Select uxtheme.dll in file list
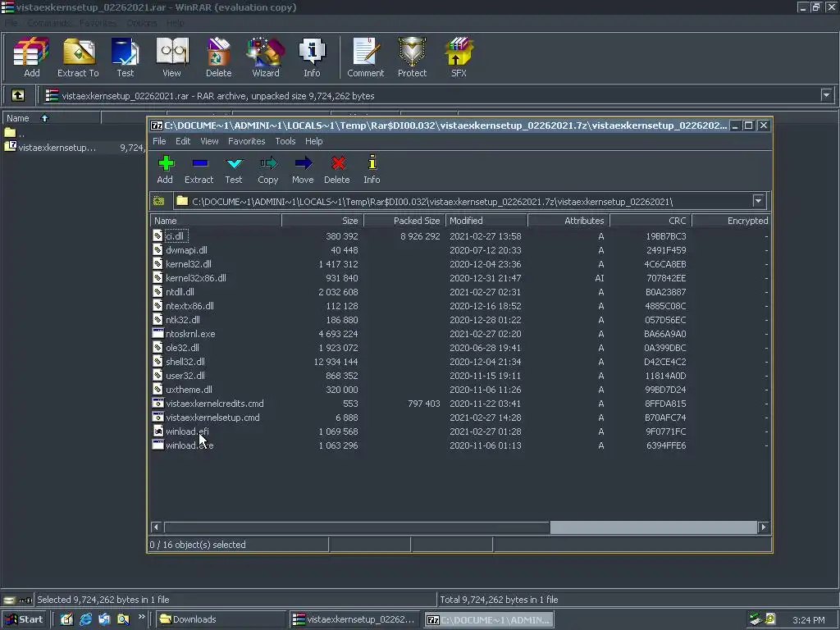Screen dimensions: 840x630 pyautogui.click(x=189, y=389)
